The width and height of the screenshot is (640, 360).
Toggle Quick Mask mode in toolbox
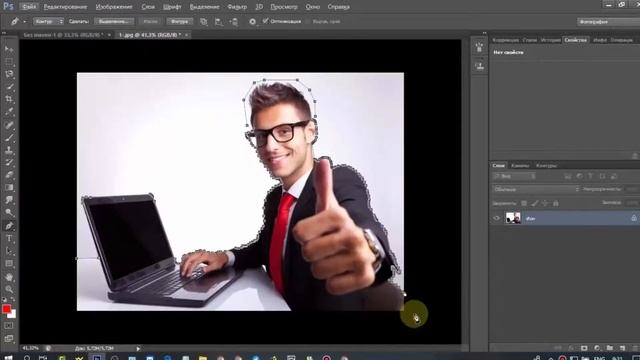(x=9, y=326)
